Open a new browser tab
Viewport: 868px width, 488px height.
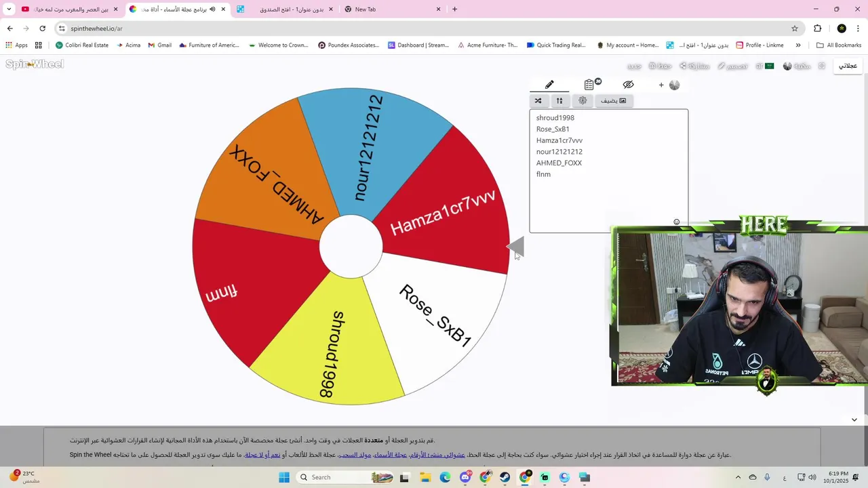[454, 9]
